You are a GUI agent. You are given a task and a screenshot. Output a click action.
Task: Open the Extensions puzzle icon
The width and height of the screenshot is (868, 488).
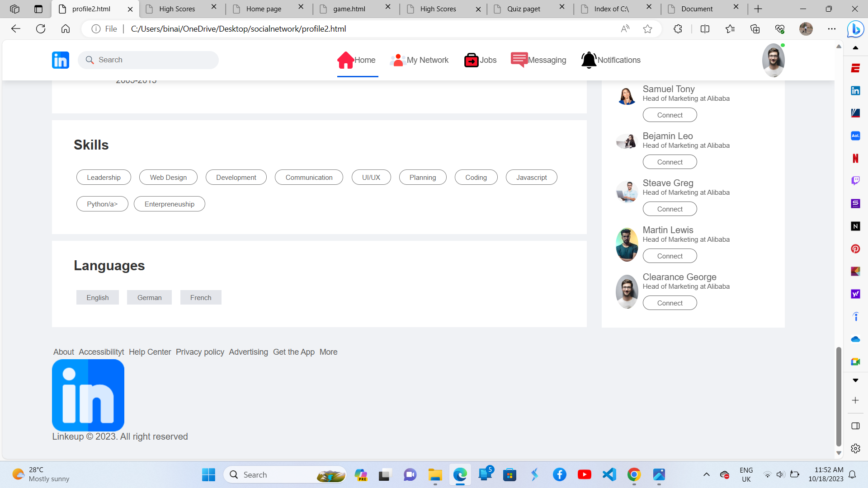[678, 29]
